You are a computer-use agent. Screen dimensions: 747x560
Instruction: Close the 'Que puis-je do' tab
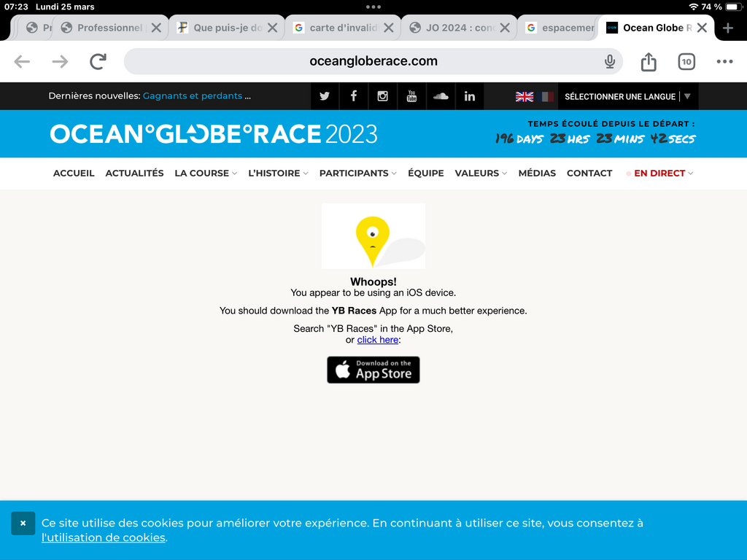[272, 28]
